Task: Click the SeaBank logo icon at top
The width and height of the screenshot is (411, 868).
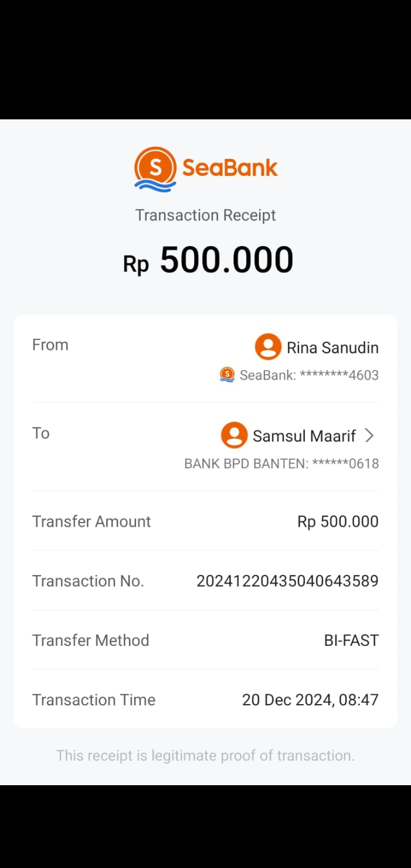Action: click(155, 168)
